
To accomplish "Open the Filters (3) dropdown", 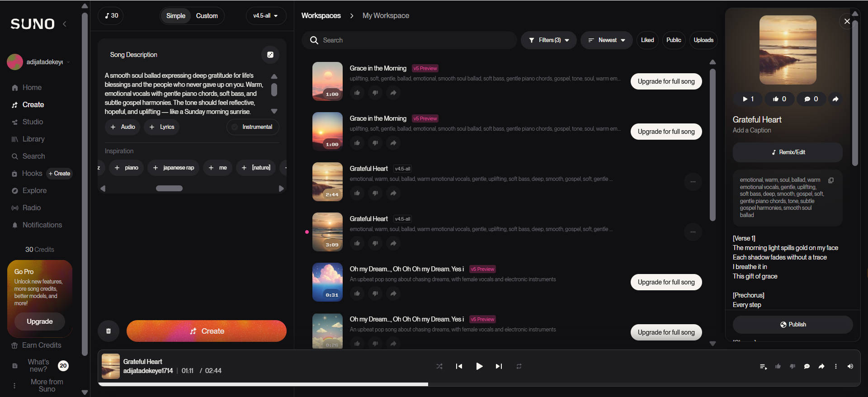I will tap(549, 40).
